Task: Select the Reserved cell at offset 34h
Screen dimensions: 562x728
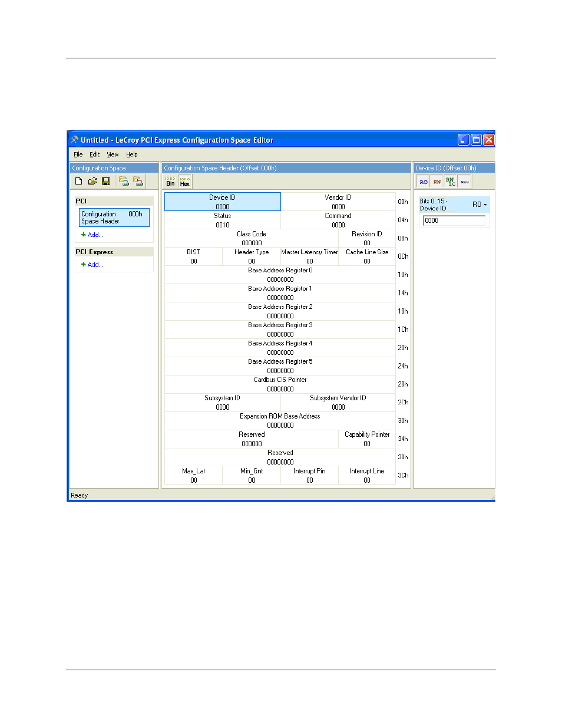Action: click(x=252, y=439)
